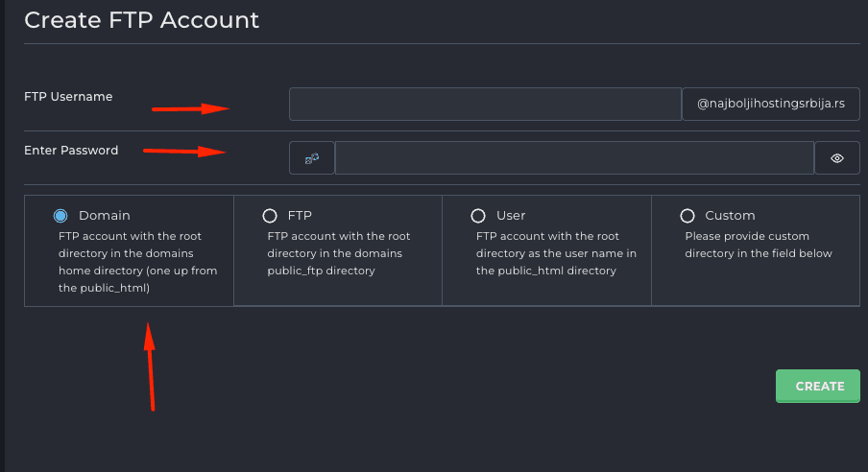Viewport: 868px width, 472px height.
Task: Click the 'FTP Username' field label
Action: pos(68,97)
